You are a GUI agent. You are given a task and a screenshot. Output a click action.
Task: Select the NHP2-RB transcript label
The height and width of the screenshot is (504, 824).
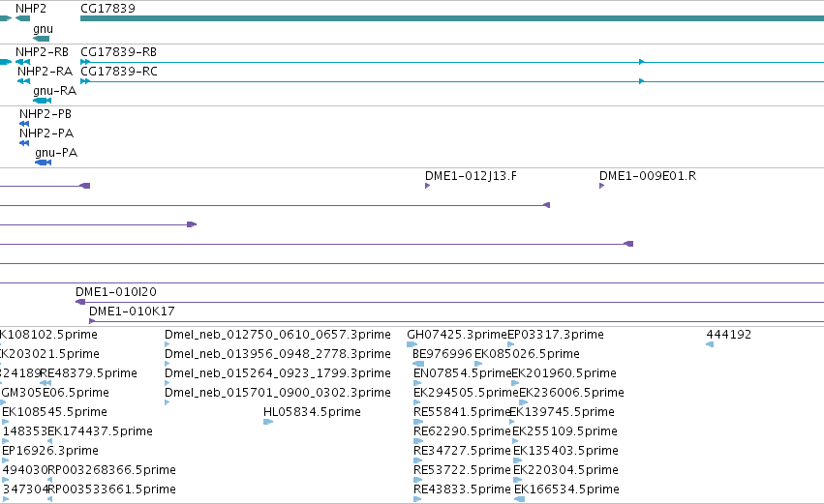(42, 52)
